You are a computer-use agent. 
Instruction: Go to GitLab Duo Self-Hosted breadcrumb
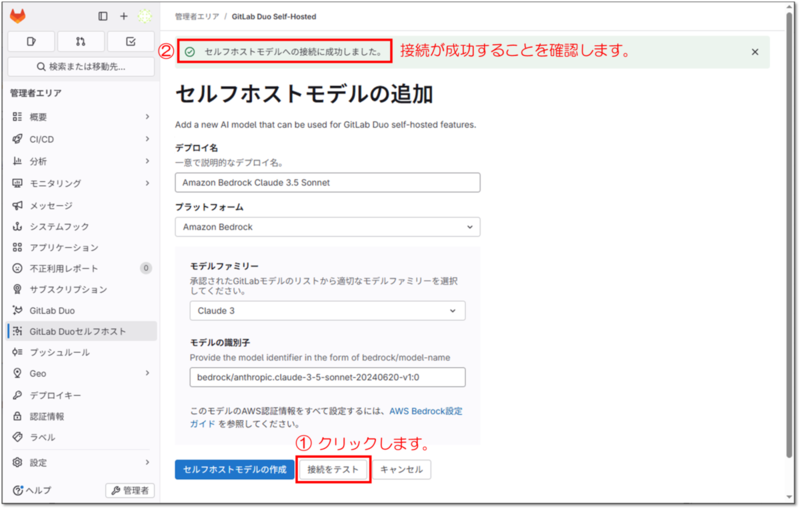(274, 16)
